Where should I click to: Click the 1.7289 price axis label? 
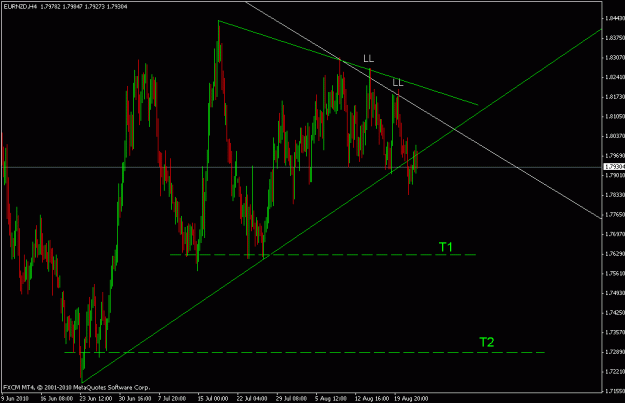click(x=615, y=352)
